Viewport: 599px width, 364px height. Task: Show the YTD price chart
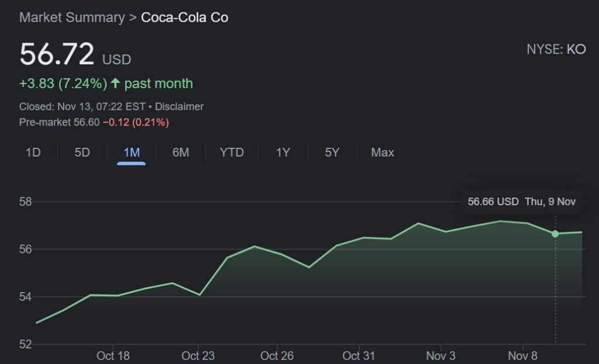pos(232,152)
